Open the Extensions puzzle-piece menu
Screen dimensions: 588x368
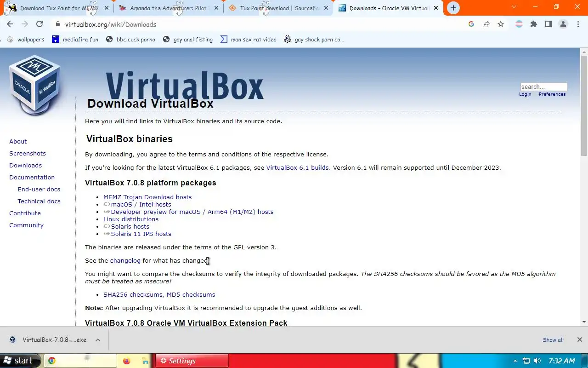click(534, 24)
